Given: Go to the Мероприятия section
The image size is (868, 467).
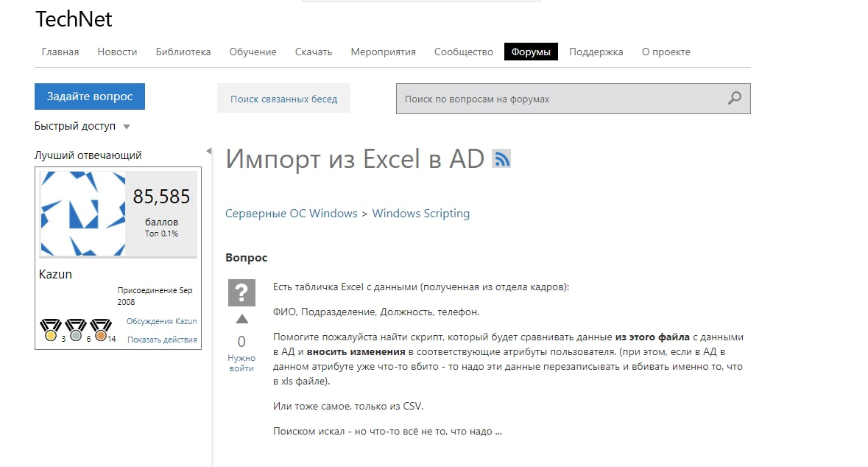Looking at the screenshot, I should click(x=383, y=52).
